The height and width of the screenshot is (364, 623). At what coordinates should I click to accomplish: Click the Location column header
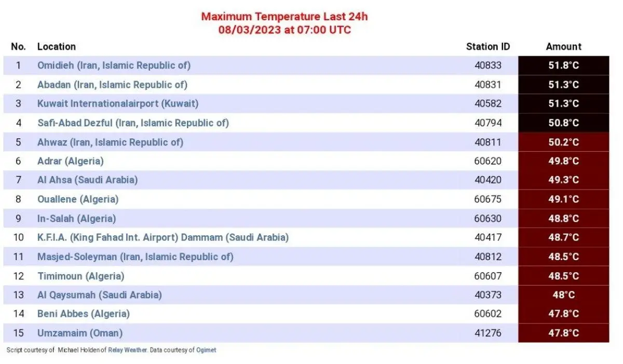pos(57,47)
